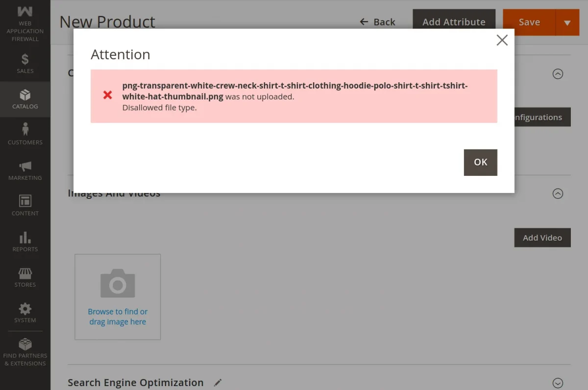
Task: Click the red X error icon
Action: pos(108,95)
